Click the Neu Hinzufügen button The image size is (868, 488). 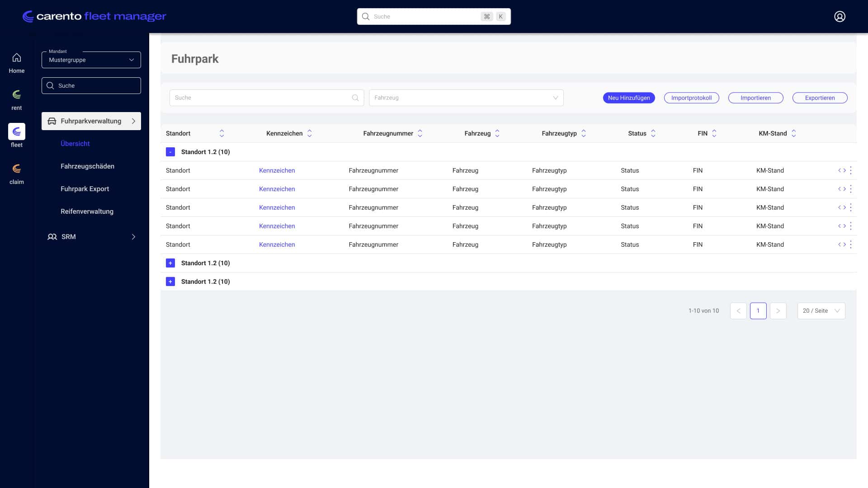pyautogui.click(x=629, y=98)
